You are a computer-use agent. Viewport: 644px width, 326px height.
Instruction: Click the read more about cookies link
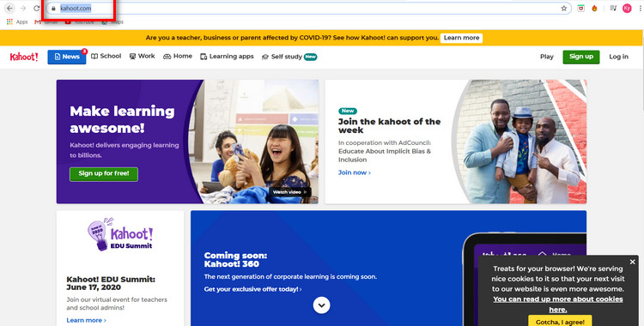click(x=558, y=305)
